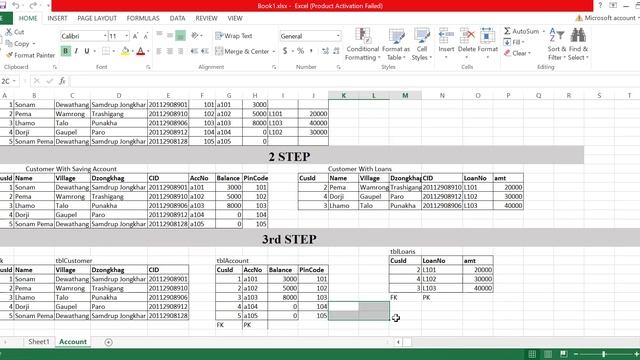Viewport: 640px width, 360px height.
Task: Click AutoSum
Action: coord(522,31)
